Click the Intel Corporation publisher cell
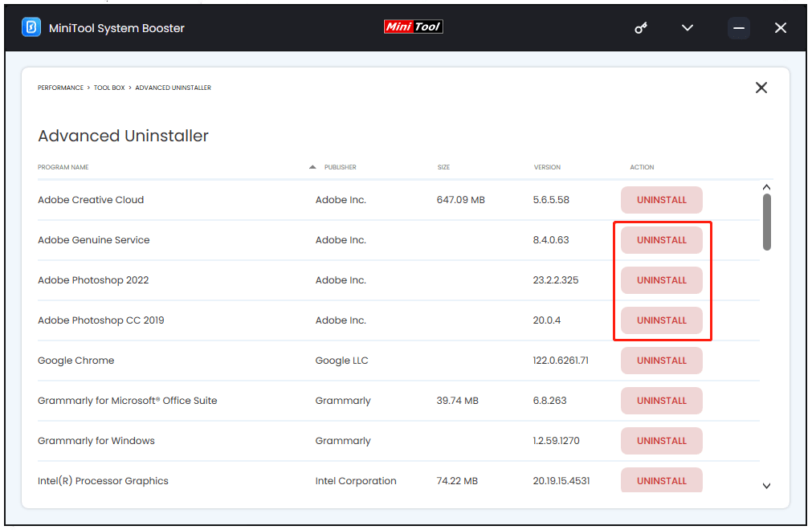 pyautogui.click(x=356, y=481)
